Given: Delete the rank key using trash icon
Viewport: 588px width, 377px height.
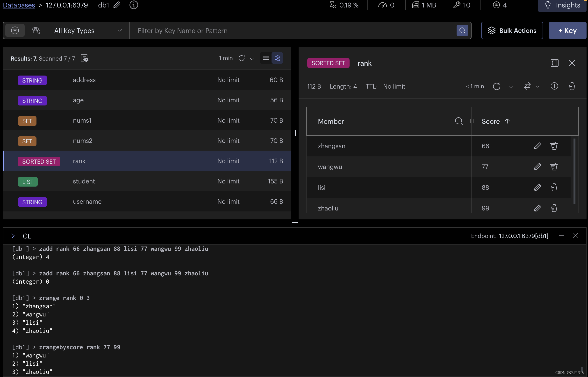Looking at the screenshot, I should [572, 86].
